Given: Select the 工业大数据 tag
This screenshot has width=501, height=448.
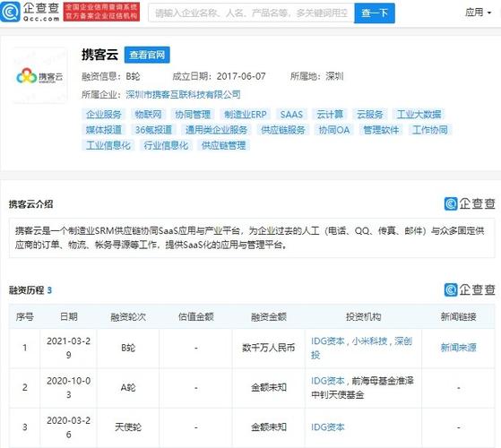Looking at the screenshot, I should (419, 115).
